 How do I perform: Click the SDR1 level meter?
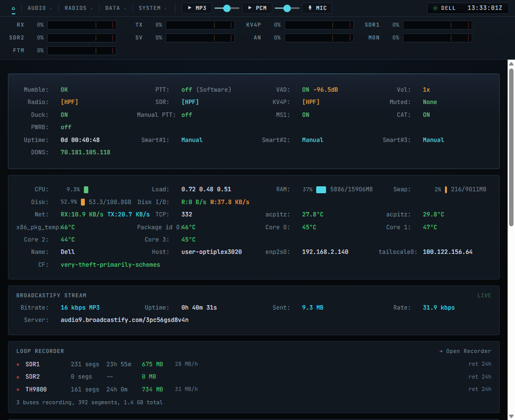coord(438,25)
